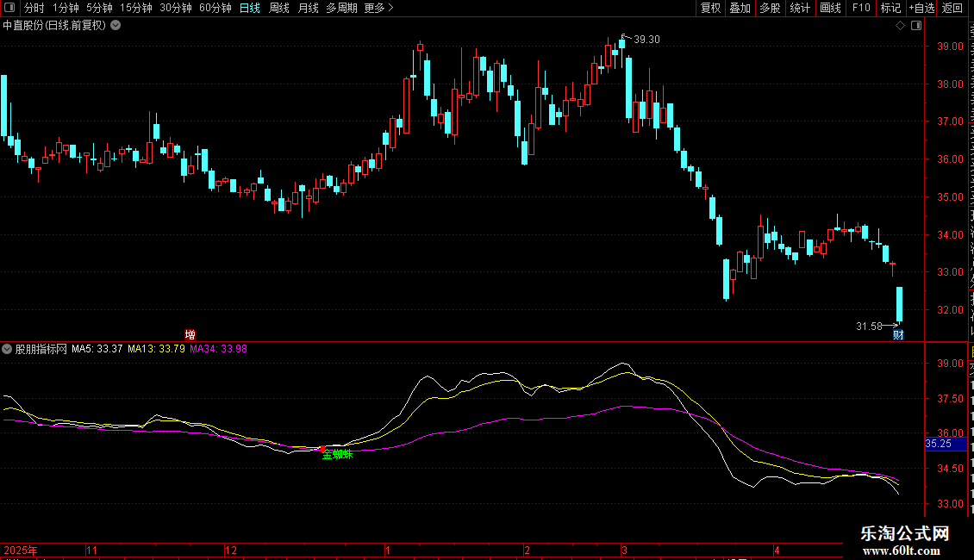Click the 增 event marker
The width and height of the screenshot is (974, 560).
[x=190, y=334]
